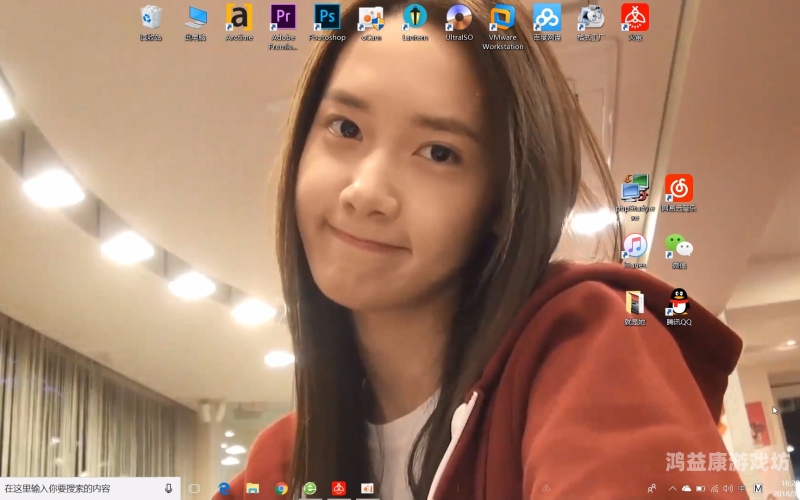Select the Arctime shortcut icon
This screenshot has width=800, height=500.
click(239, 23)
